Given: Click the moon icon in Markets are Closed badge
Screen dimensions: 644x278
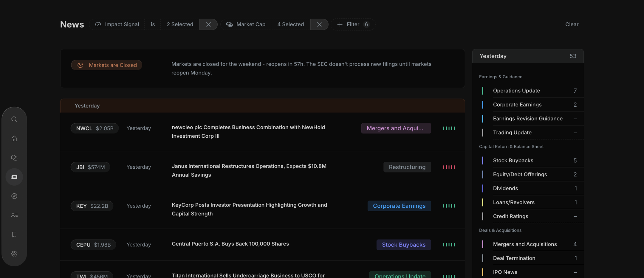Looking at the screenshot, I should (80, 65).
